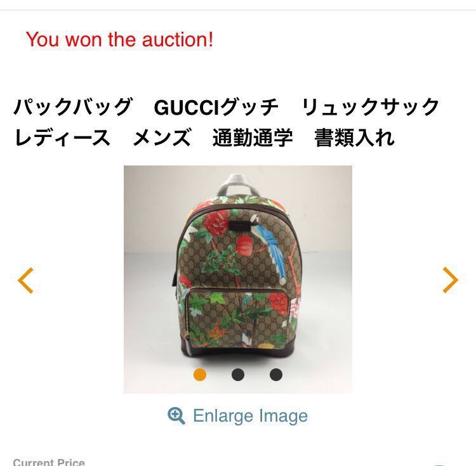Click the floral backpack product photo
Image resolution: width=476 pixels, height=466 pixels.
(238, 280)
